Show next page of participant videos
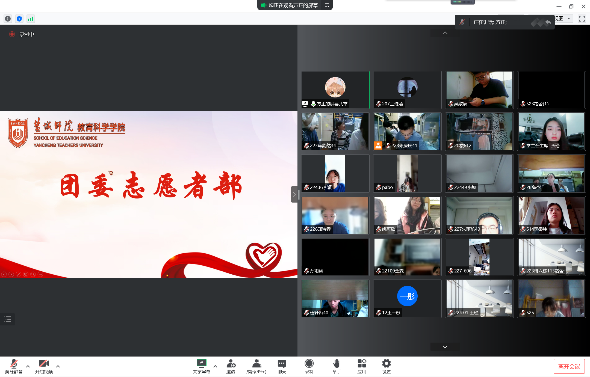The image size is (590, 377). [445, 347]
